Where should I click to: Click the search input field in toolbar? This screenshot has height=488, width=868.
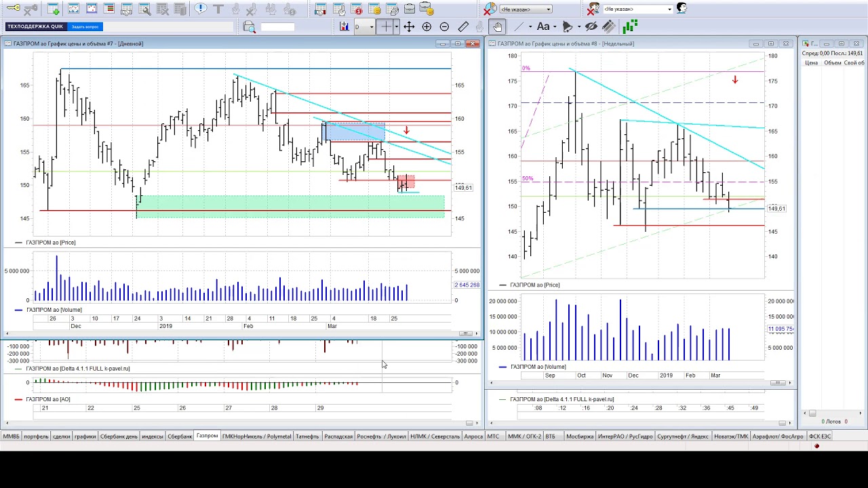click(277, 26)
